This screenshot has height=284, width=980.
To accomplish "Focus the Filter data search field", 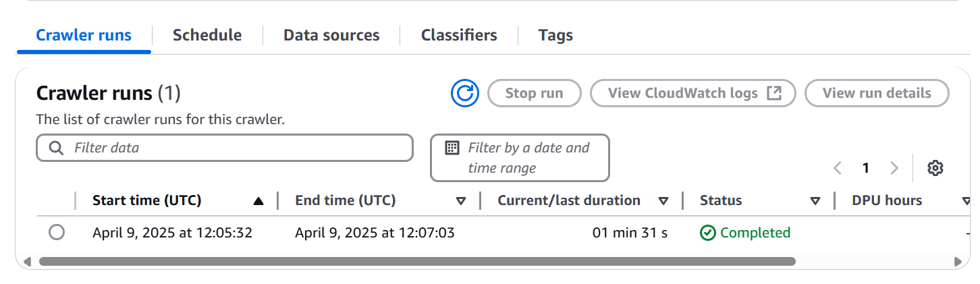I will [x=224, y=148].
